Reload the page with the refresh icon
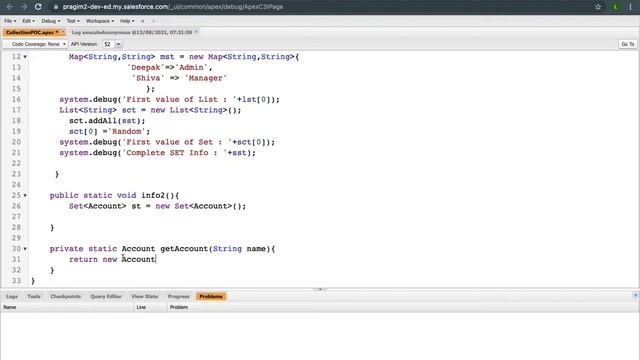The height and width of the screenshot is (360, 640). [x=38, y=7]
